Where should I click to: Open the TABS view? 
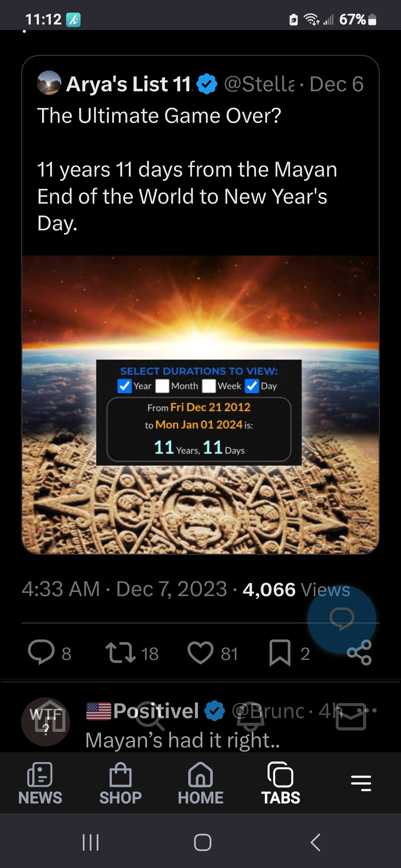[x=281, y=783]
